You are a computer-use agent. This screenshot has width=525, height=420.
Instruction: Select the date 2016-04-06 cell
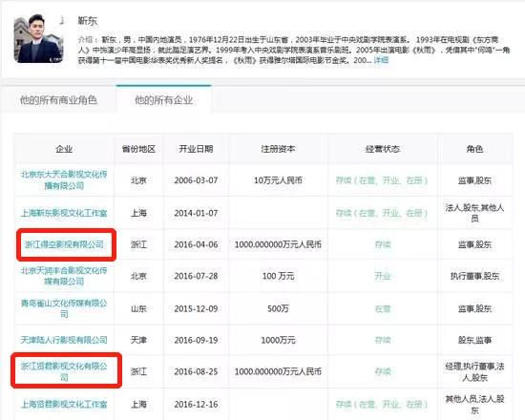pos(196,244)
